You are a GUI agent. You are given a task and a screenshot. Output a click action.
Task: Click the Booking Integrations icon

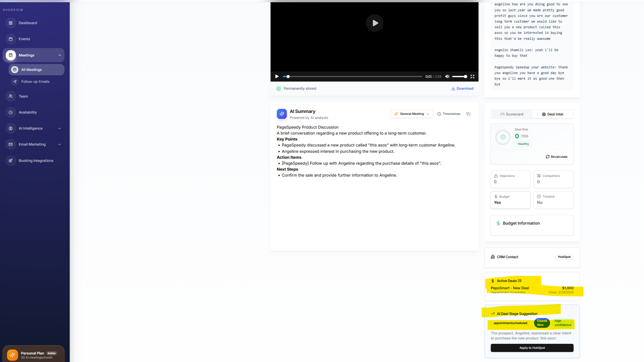pos(11,161)
